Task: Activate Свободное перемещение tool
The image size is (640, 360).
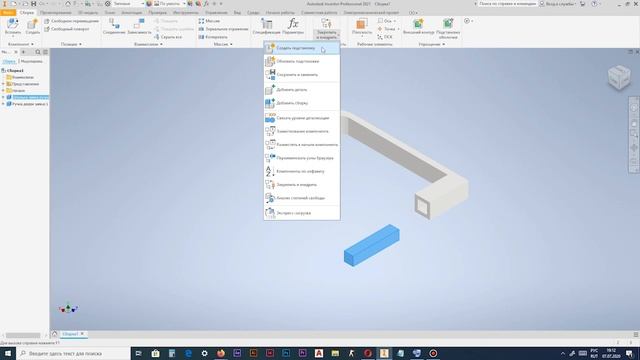Action: [71, 21]
